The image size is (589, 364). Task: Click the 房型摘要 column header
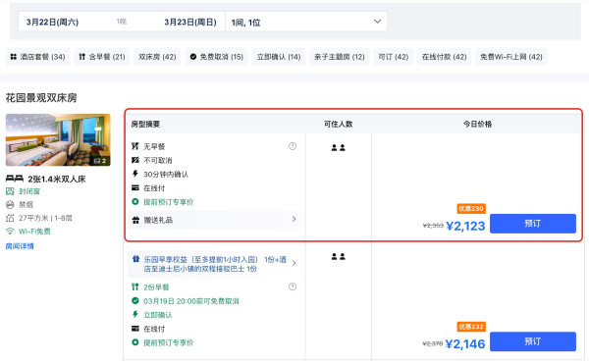(x=145, y=125)
